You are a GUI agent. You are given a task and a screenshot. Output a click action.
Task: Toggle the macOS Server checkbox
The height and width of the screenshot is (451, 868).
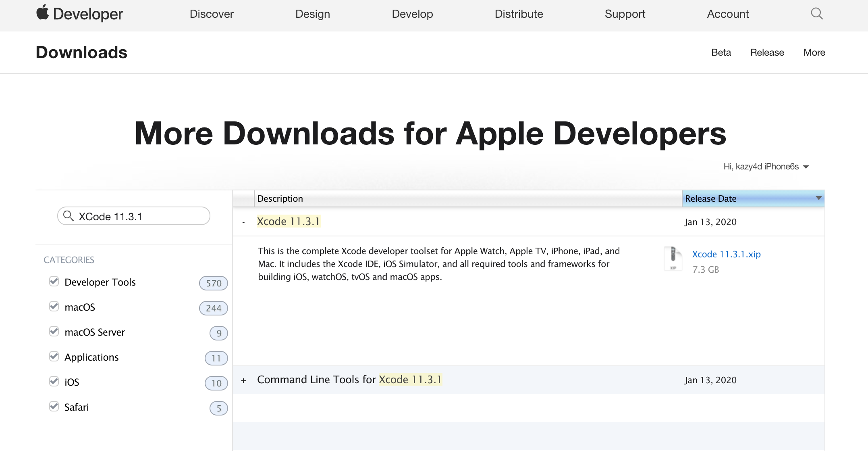pyautogui.click(x=54, y=332)
